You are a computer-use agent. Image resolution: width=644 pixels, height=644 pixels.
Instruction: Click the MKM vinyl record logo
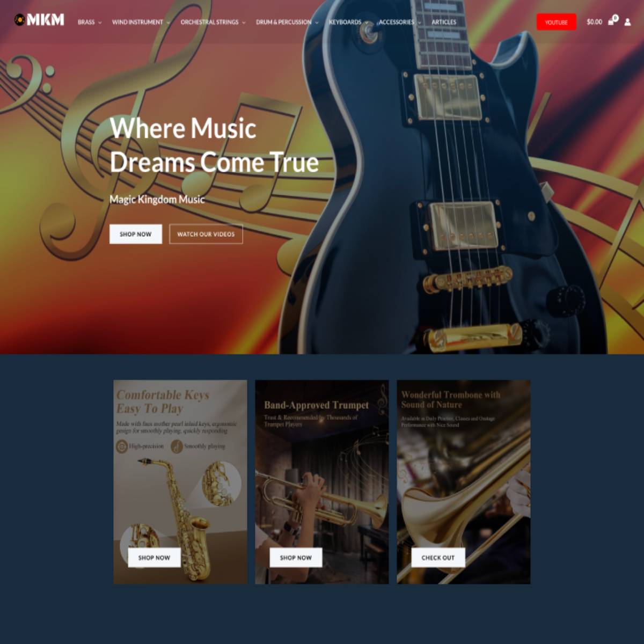[x=39, y=20]
